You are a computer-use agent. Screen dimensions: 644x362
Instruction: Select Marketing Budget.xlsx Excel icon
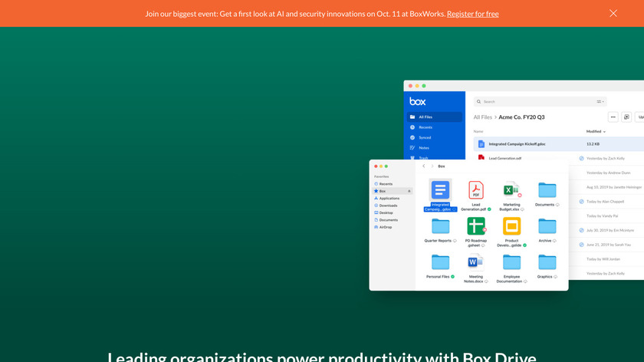(x=512, y=190)
